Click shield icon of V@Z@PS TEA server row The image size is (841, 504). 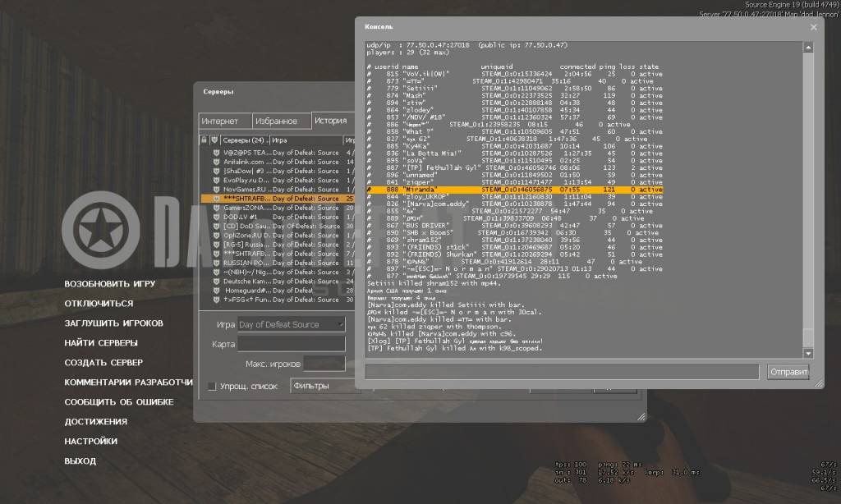(216, 153)
